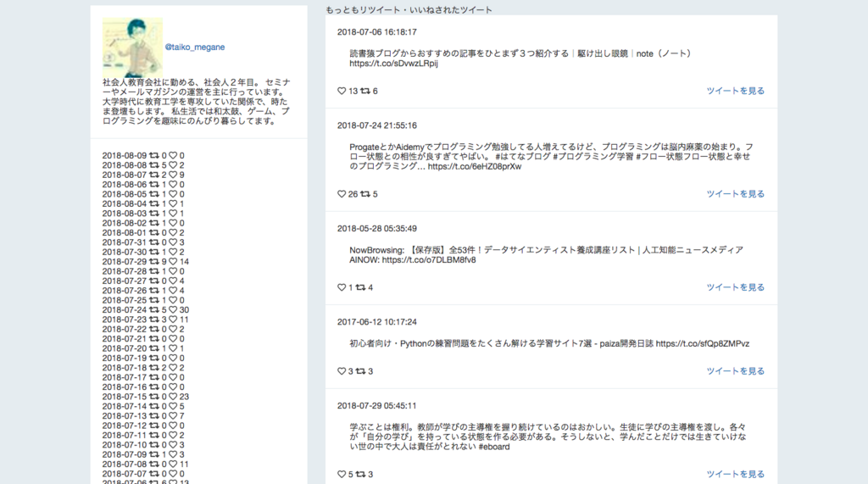Click the retweet icon in the 2018-07-26 row

[154, 291]
